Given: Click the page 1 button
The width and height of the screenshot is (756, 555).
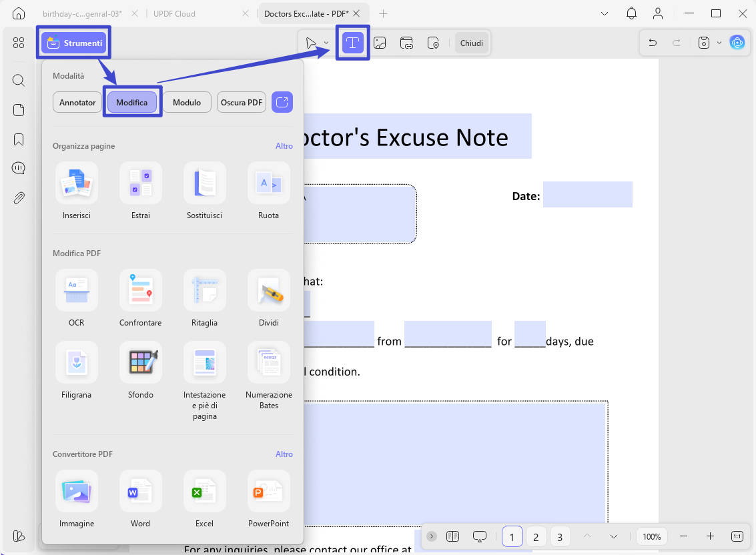Looking at the screenshot, I should (512, 537).
